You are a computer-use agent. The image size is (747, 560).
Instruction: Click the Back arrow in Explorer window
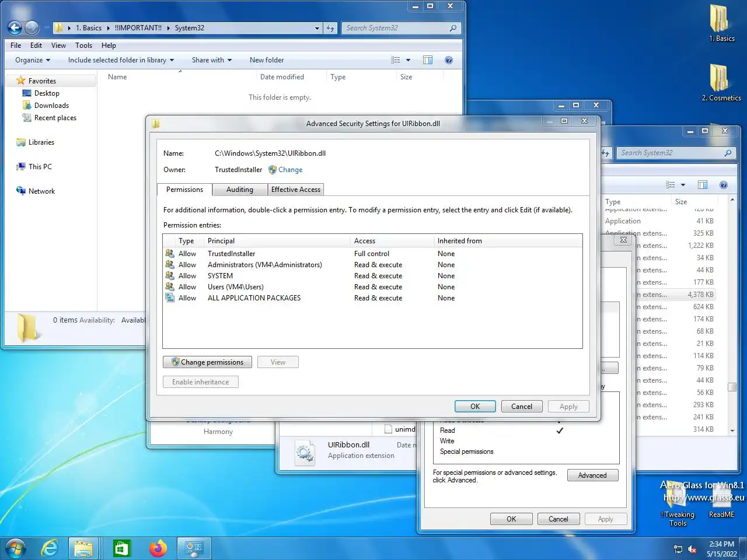(x=15, y=27)
